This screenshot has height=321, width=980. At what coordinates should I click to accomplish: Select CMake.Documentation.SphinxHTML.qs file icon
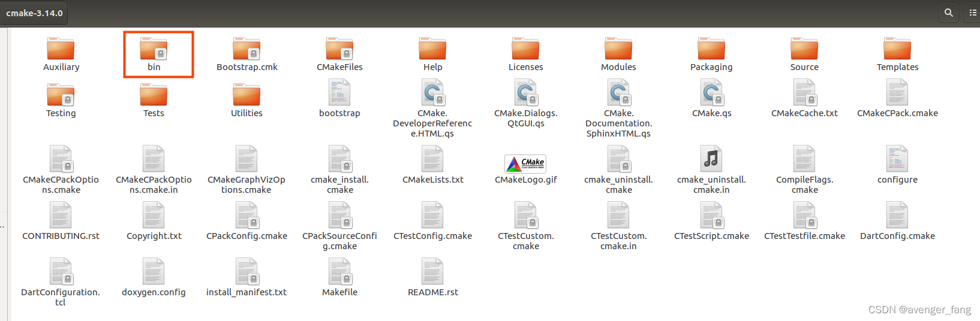[x=618, y=93]
